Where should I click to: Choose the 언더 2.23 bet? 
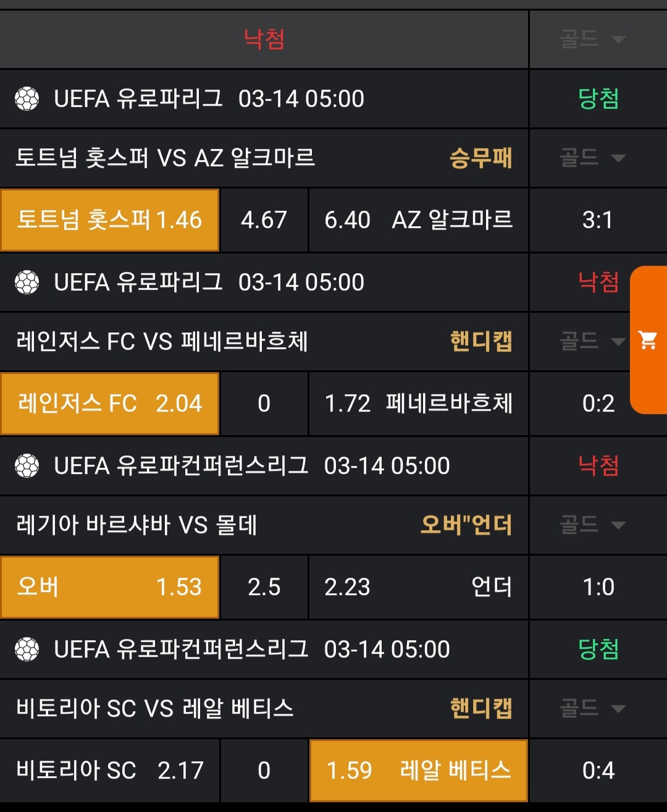[418, 587]
